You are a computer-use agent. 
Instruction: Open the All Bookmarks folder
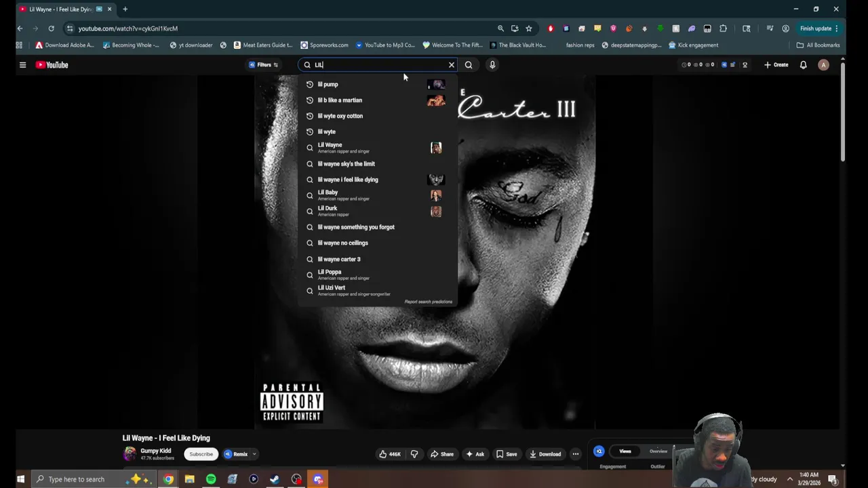tap(818, 45)
